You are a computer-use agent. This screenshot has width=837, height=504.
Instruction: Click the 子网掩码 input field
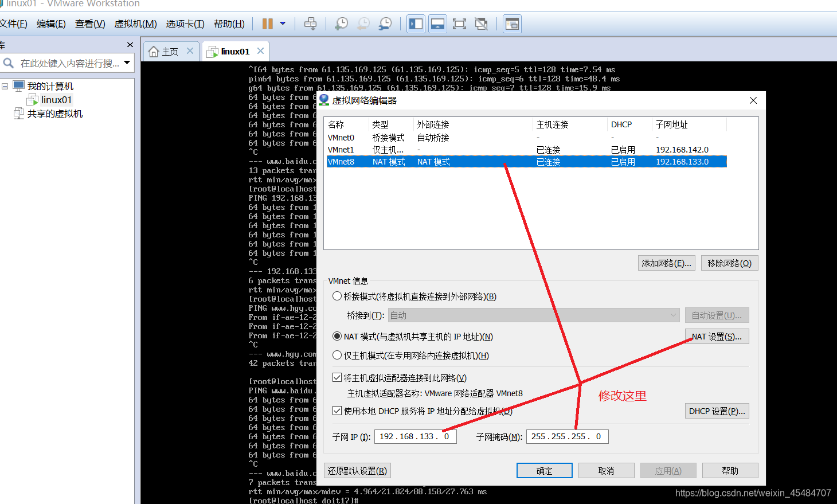pos(568,436)
